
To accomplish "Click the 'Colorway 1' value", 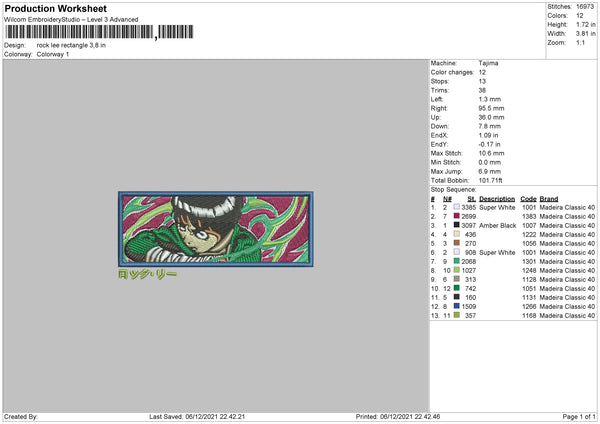I will click(x=53, y=54).
